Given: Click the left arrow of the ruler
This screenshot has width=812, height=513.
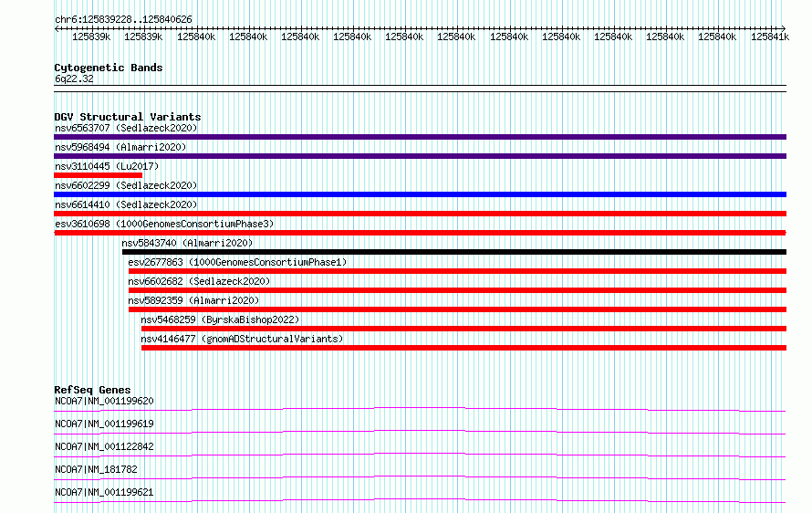Looking at the screenshot, I should 57,29.
